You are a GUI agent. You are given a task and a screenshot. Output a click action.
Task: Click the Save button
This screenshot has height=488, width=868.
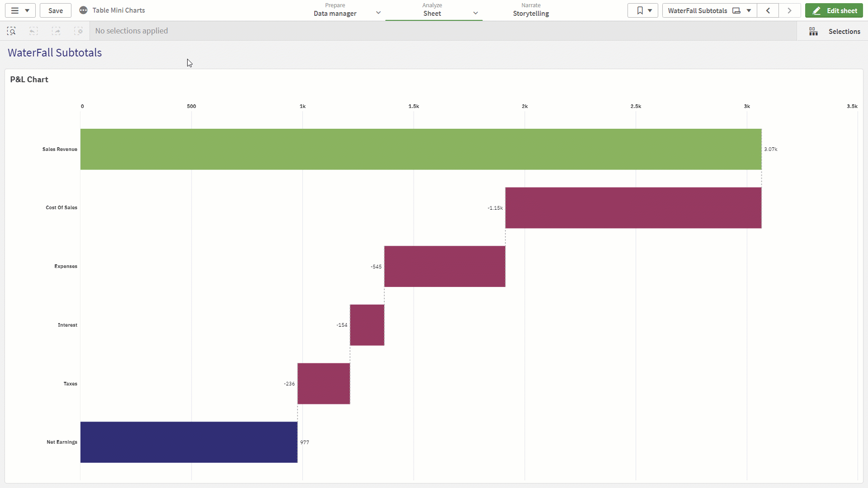pyautogui.click(x=56, y=10)
